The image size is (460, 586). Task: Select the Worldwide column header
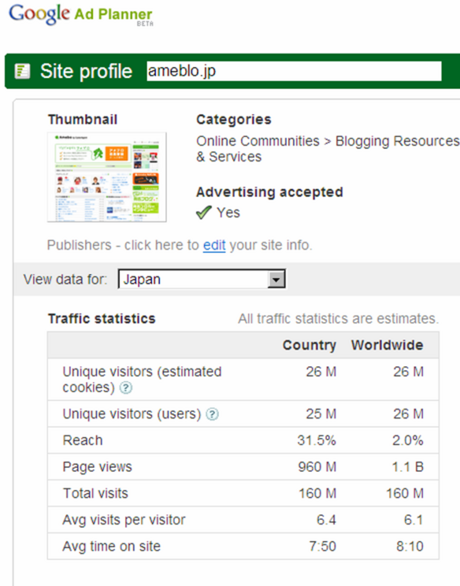click(x=387, y=345)
